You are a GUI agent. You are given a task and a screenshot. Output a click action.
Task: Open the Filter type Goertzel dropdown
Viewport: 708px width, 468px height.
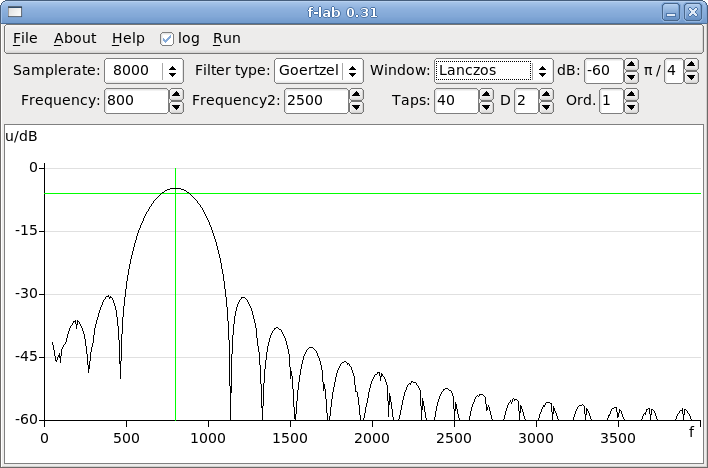point(318,70)
